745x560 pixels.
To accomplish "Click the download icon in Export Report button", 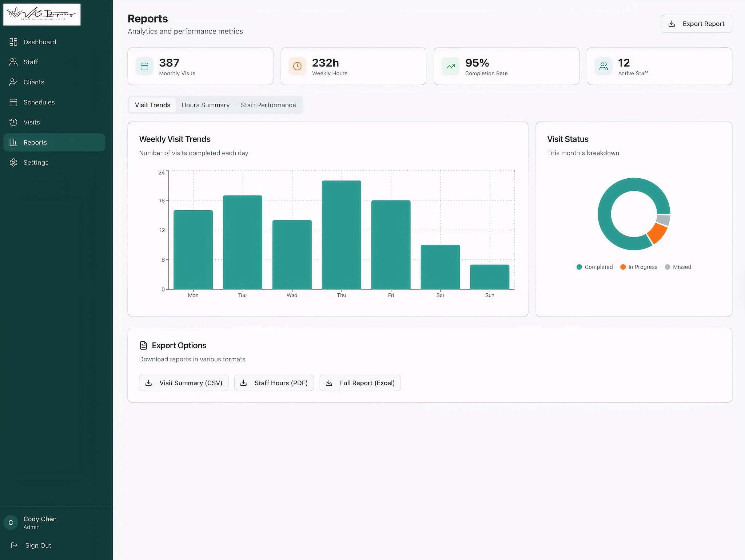I will [672, 24].
